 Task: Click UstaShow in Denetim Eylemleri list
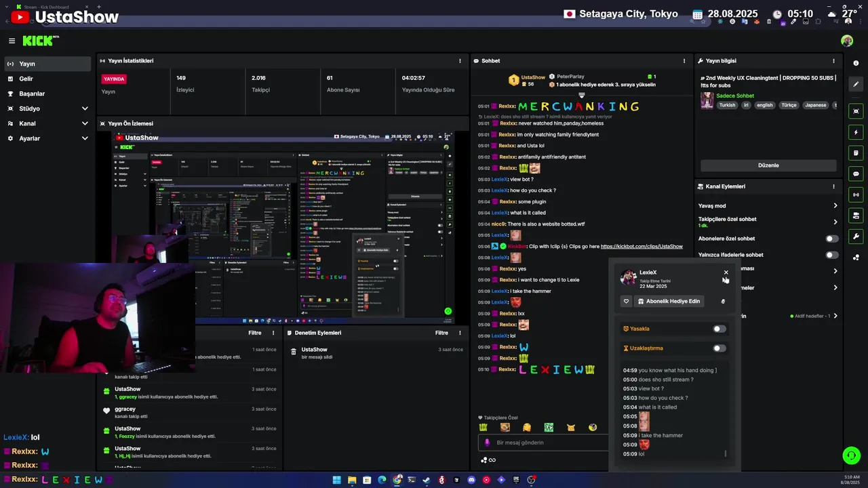[x=315, y=350]
